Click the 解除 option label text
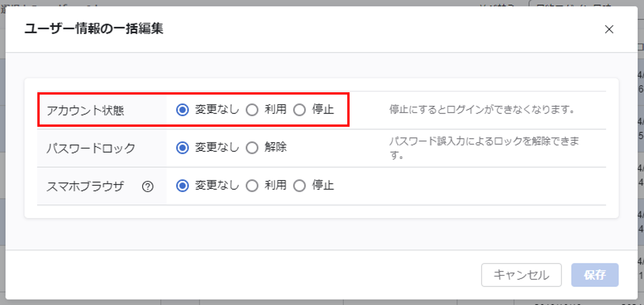This screenshot has width=644, height=305. click(x=275, y=147)
